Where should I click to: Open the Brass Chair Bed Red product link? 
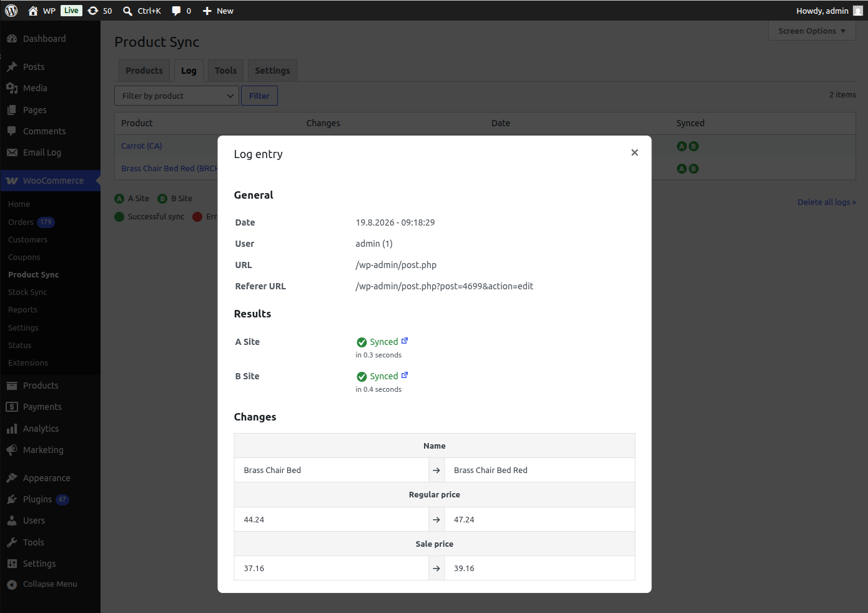click(169, 168)
